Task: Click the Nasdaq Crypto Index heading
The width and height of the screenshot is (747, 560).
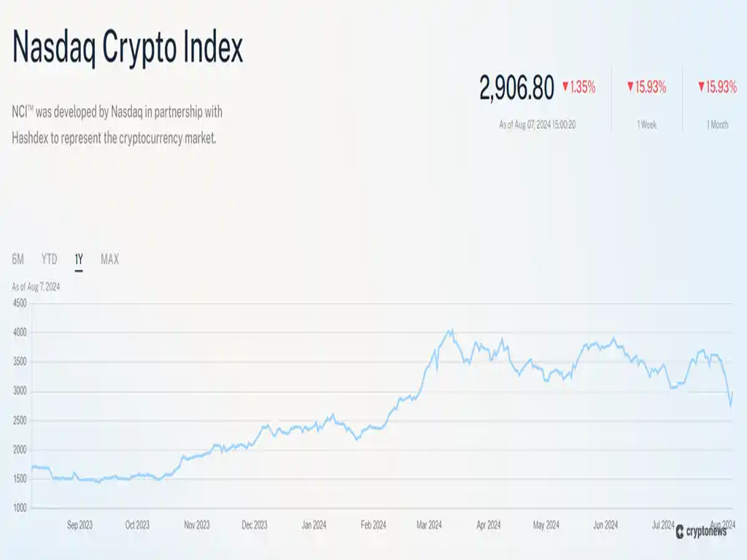Action: click(x=128, y=47)
